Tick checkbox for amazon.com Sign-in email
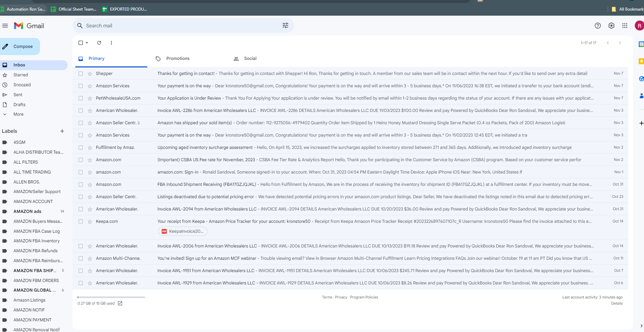Viewport: 644px width, 332px height. coord(81,172)
